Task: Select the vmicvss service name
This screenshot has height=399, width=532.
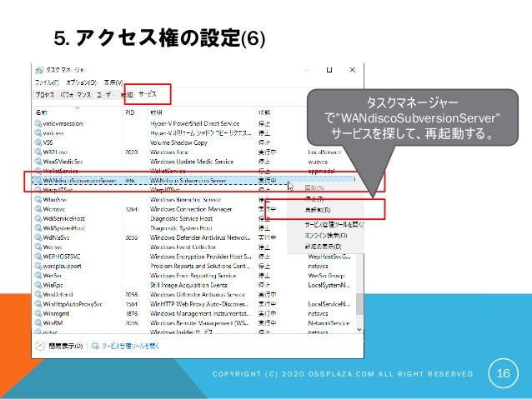Action: click(x=53, y=133)
